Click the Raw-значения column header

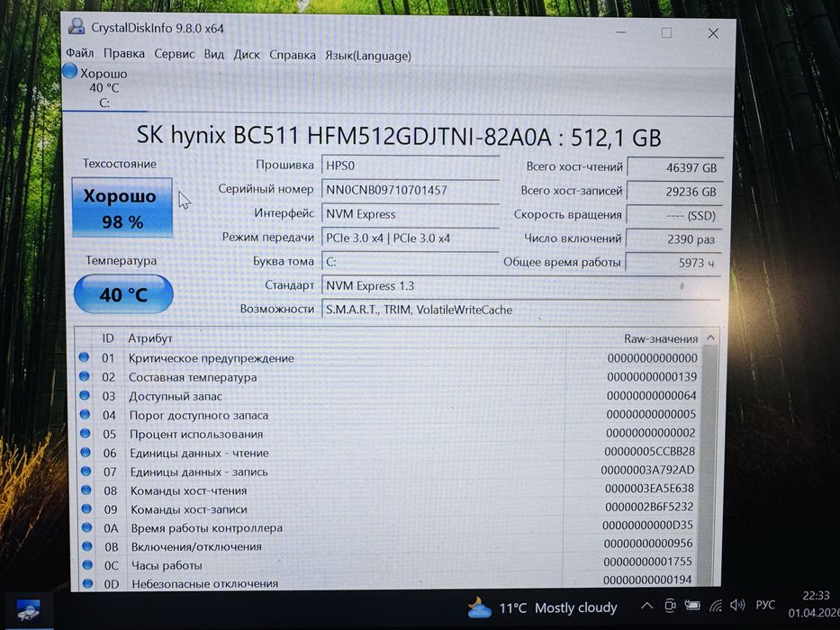[x=661, y=338]
